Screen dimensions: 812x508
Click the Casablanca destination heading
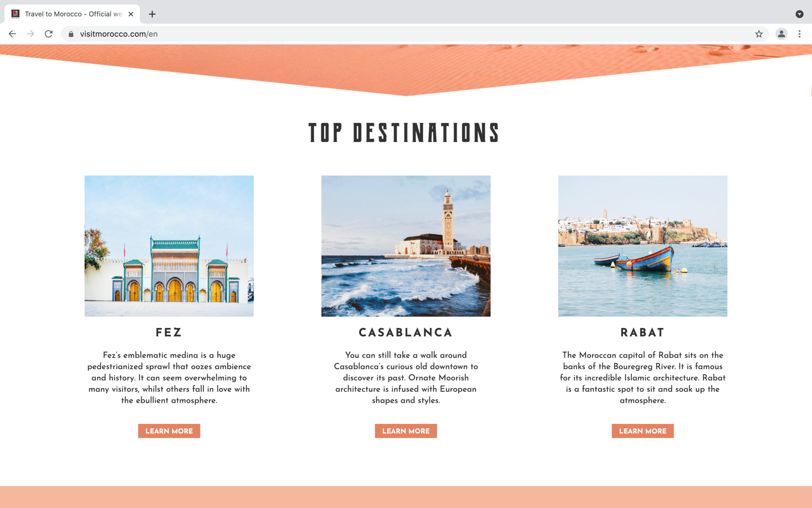[x=405, y=332]
